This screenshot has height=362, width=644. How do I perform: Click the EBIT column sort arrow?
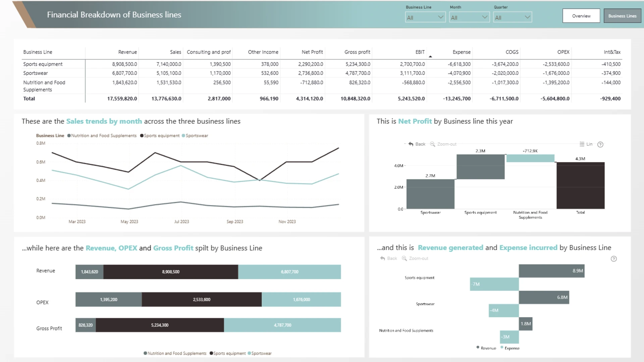(x=430, y=57)
